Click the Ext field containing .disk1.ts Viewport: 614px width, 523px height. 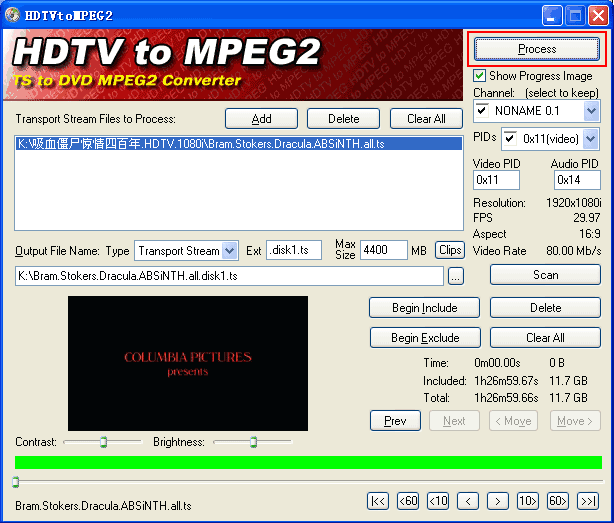294,250
